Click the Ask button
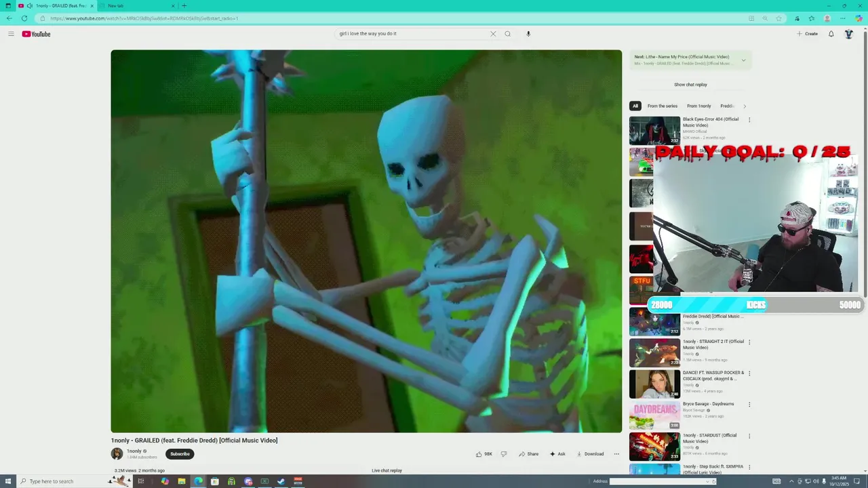 click(x=557, y=454)
